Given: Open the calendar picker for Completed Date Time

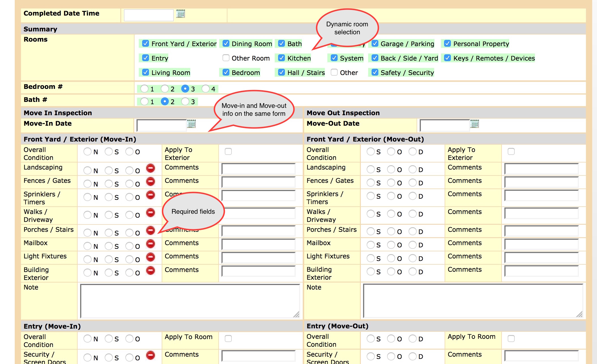Looking at the screenshot, I should (181, 14).
